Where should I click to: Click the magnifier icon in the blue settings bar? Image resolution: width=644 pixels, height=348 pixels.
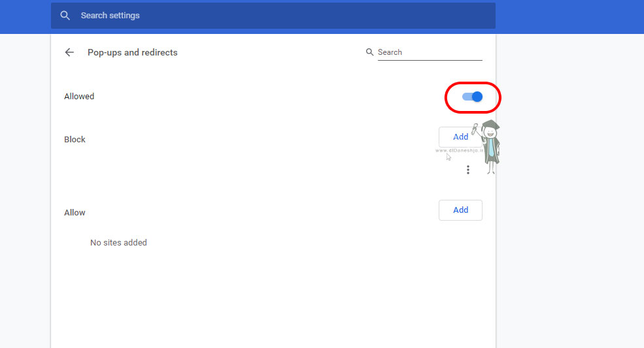[x=65, y=15]
